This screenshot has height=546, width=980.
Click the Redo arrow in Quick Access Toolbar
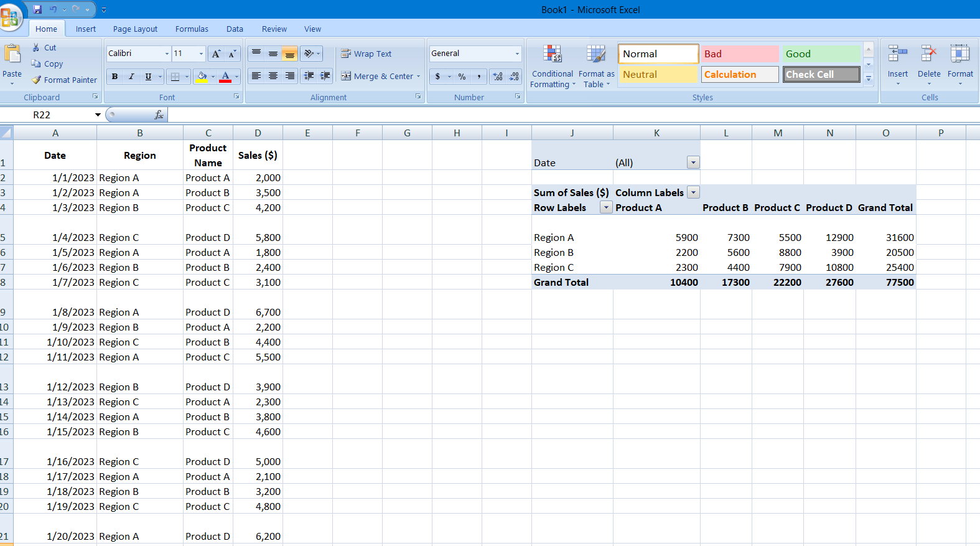tap(76, 9)
